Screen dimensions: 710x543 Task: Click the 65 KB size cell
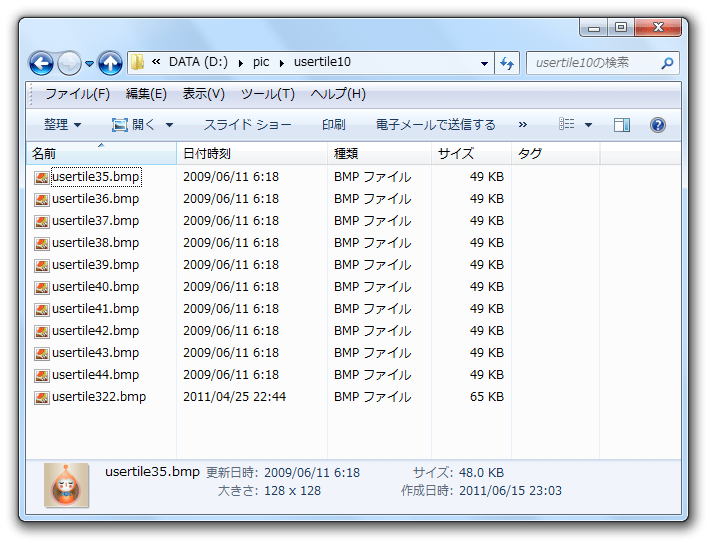pyautogui.click(x=487, y=397)
